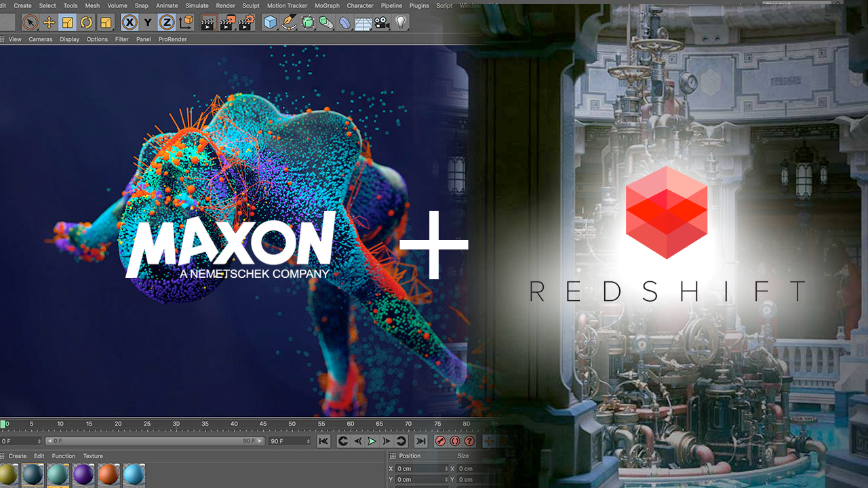This screenshot has height=488, width=868.
Task: Open the viewport Filter menu
Action: pyautogui.click(x=122, y=39)
